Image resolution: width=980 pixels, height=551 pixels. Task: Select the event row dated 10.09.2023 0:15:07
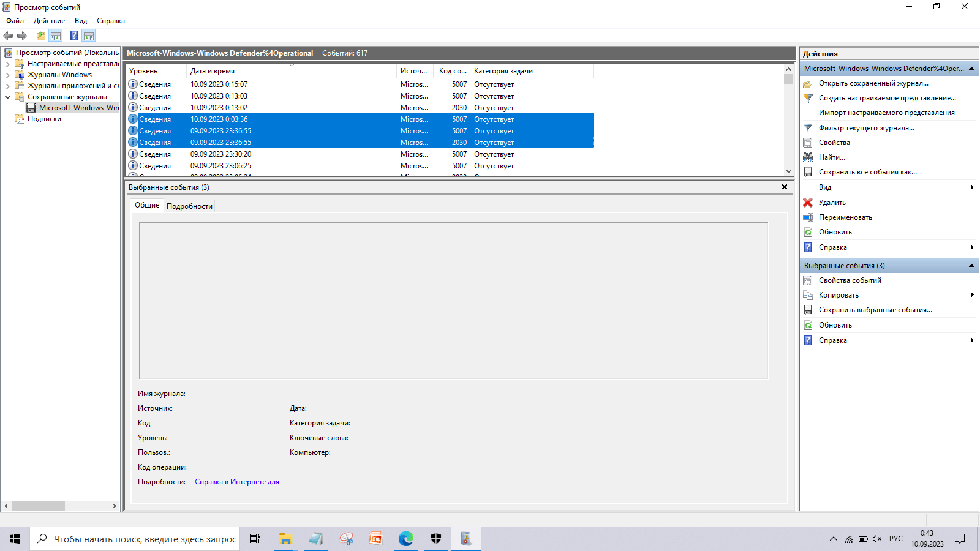pos(360,84)
